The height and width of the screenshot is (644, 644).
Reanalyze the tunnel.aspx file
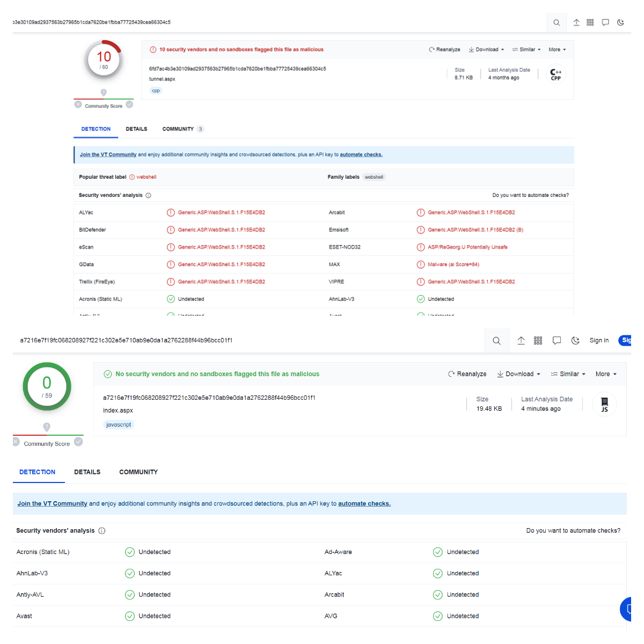click(444, 49)
